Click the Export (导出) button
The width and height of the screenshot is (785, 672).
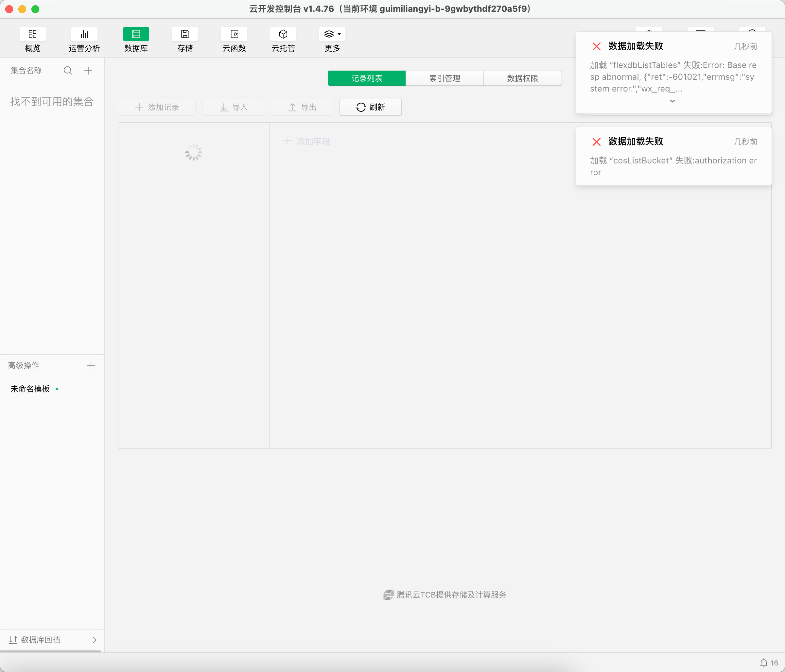pos(302,107)
